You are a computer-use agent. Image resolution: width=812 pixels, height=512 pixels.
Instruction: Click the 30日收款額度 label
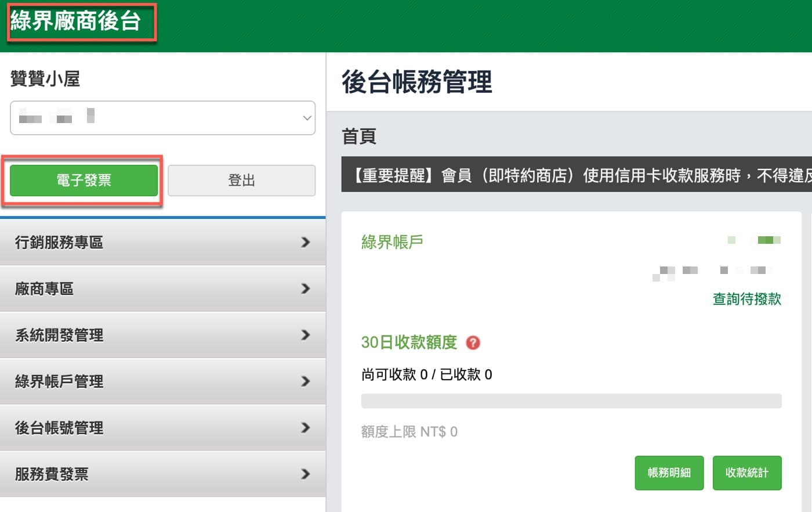point(409,342)
